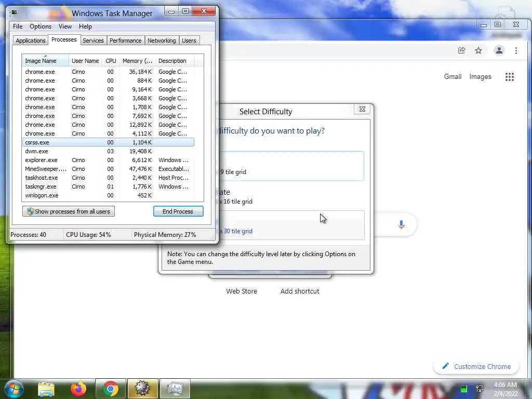Maximize the Chrome window
532x399 pixels.
498,24
